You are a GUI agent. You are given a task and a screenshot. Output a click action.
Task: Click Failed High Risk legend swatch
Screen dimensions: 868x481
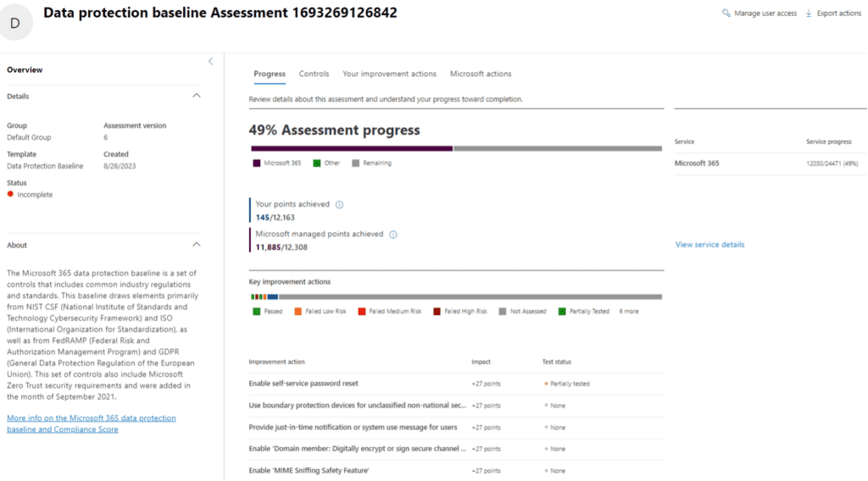click(x=437, y=312)
